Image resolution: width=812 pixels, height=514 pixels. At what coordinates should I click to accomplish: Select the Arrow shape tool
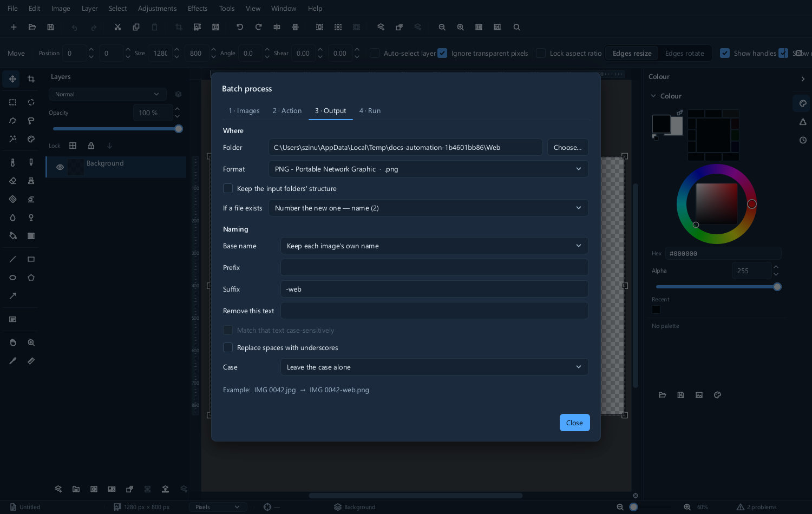click(12, 296)
